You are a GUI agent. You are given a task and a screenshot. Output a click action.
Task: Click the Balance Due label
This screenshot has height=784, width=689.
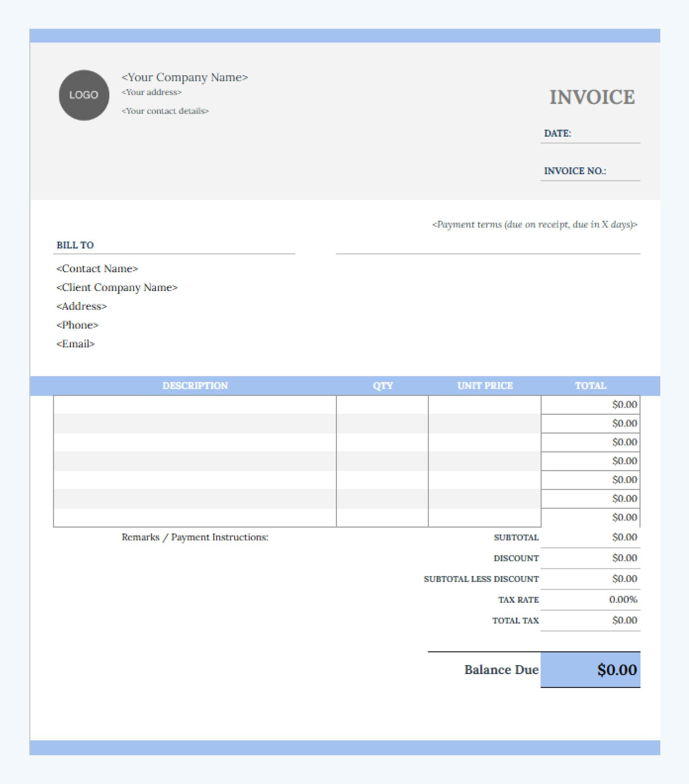coord(502,670)
